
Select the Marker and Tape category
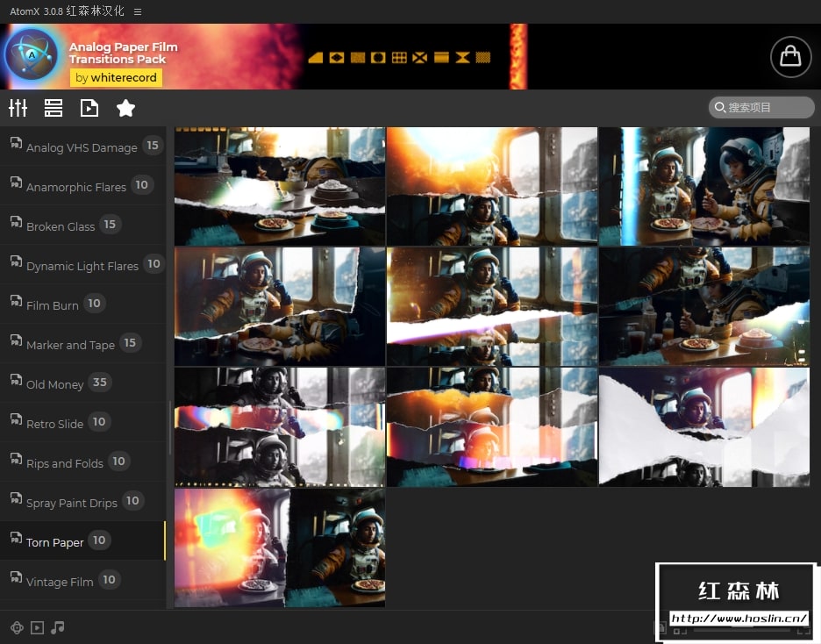pos(82,343)
